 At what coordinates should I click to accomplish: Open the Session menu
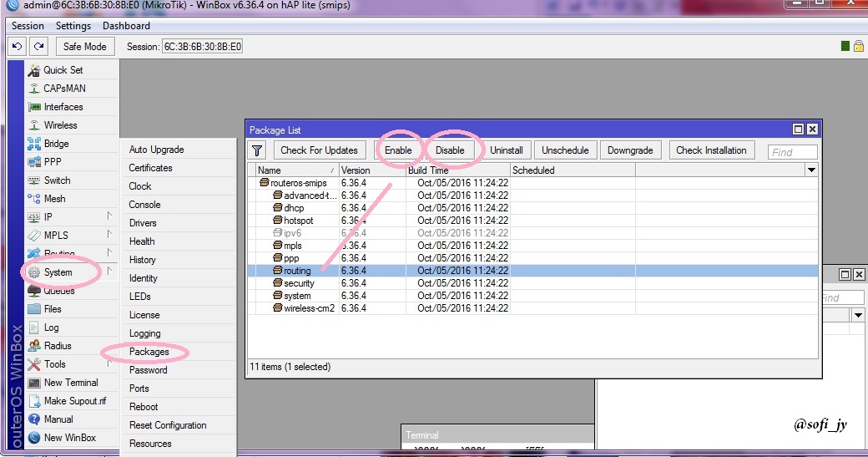coord(28,25)
